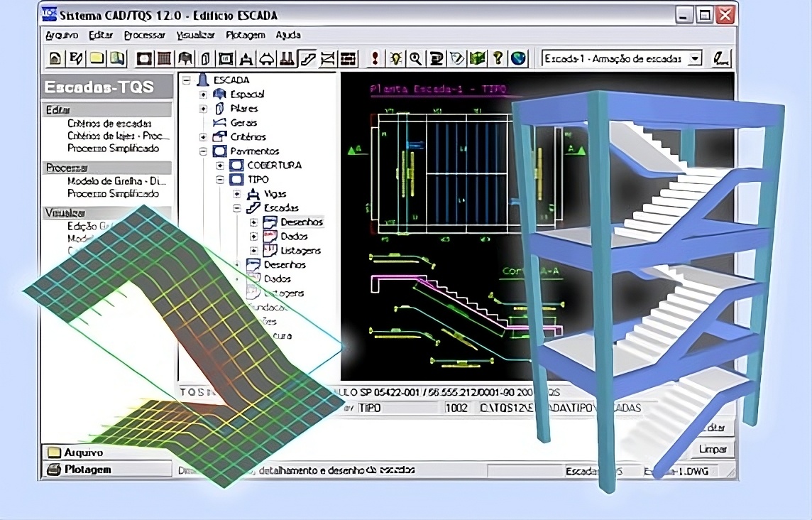Click the pen icon right of dropdown
812x520 pixels.
pos(720,58)
